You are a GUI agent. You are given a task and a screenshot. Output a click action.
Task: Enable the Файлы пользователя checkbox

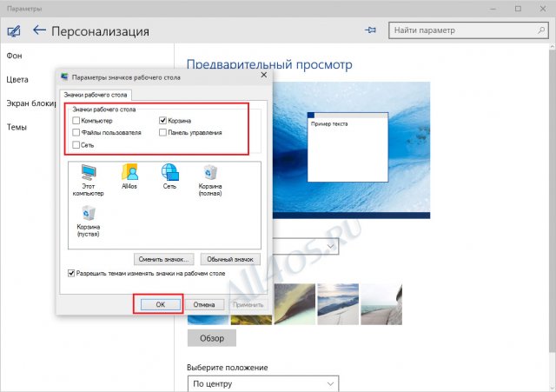(76, 132)
